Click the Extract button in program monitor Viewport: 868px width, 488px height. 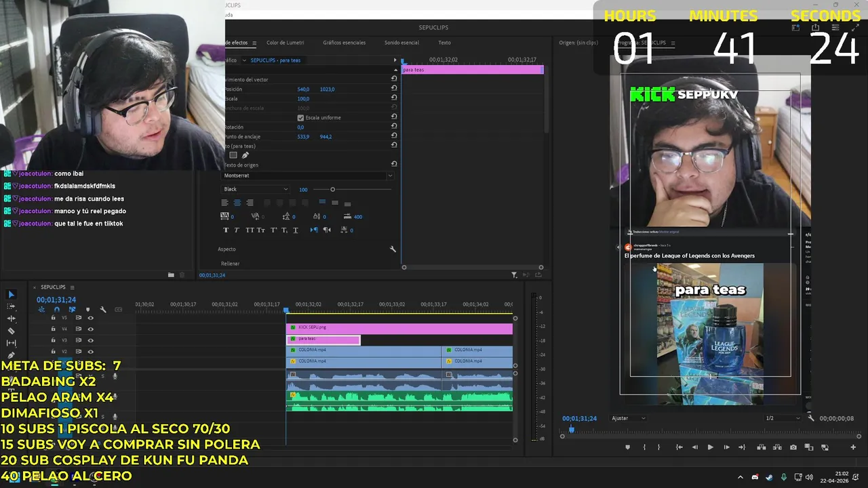(777, 447)
